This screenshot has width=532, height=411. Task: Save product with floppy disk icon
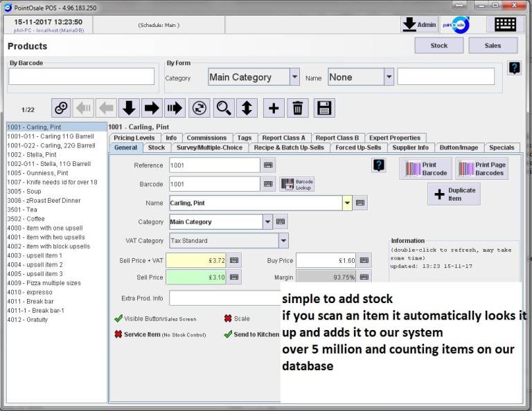click(324, 108)
